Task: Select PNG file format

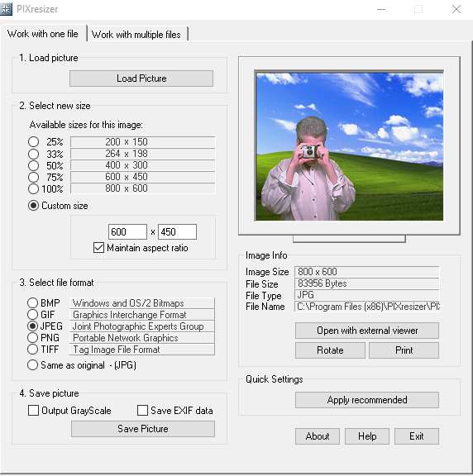Action: [x=32, y=337]
